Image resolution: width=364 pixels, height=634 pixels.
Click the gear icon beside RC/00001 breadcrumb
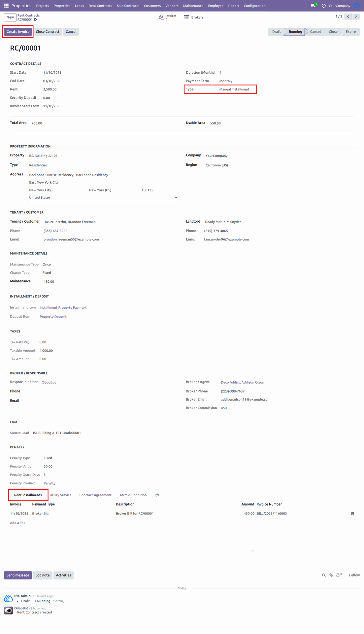click(x=35, y=19)
